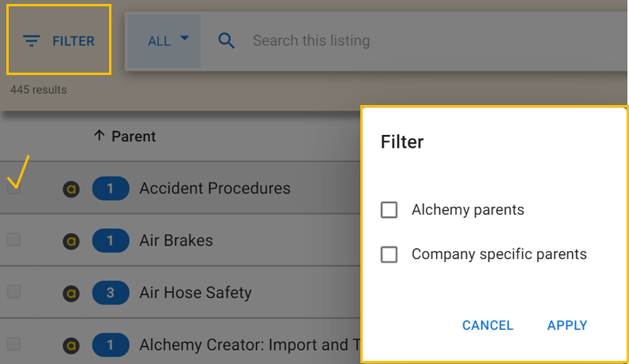This screenshot has width=629, height=364.
Task: Open the FILTER button
Action: tap(59, 41)
